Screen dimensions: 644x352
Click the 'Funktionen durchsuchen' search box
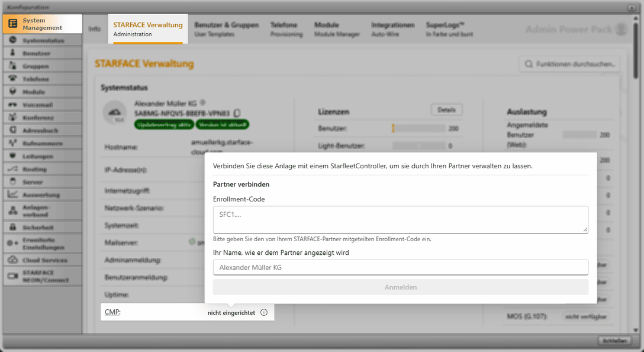point(569,64)
